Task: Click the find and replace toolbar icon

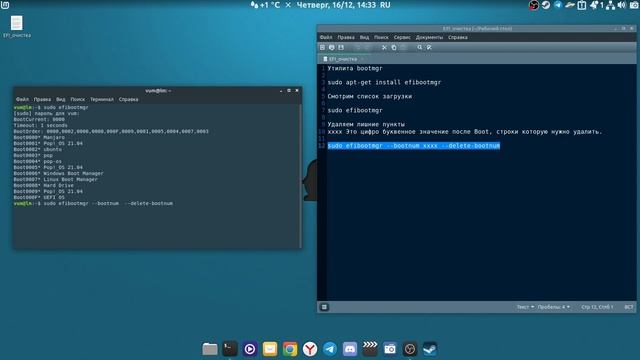Action: click(429, 47)
